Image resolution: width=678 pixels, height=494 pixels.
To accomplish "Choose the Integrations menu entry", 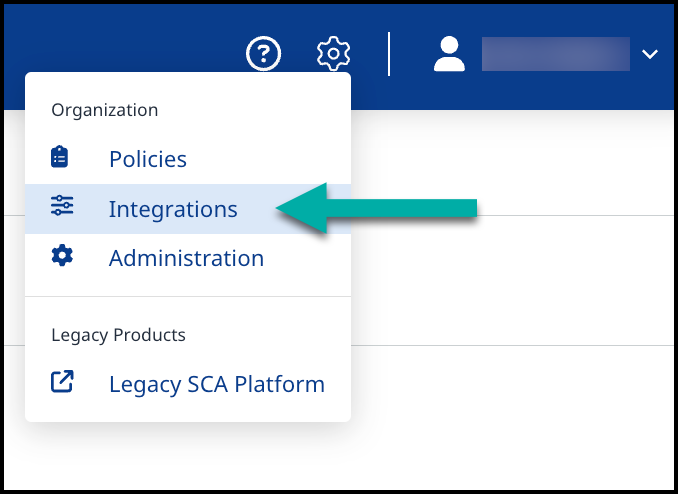I will click(173, 209).
